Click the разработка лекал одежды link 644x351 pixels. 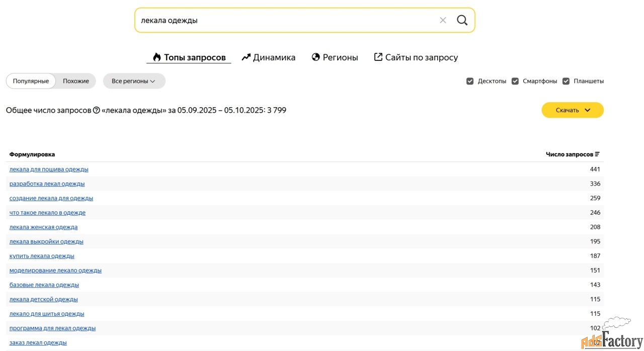[47, 184]
